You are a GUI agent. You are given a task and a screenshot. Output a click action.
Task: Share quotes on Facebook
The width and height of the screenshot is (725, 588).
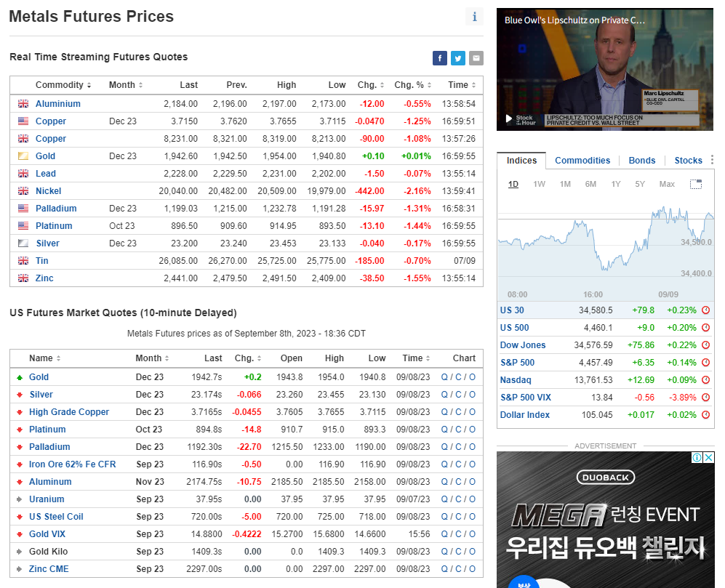click(x=440, y=58)
